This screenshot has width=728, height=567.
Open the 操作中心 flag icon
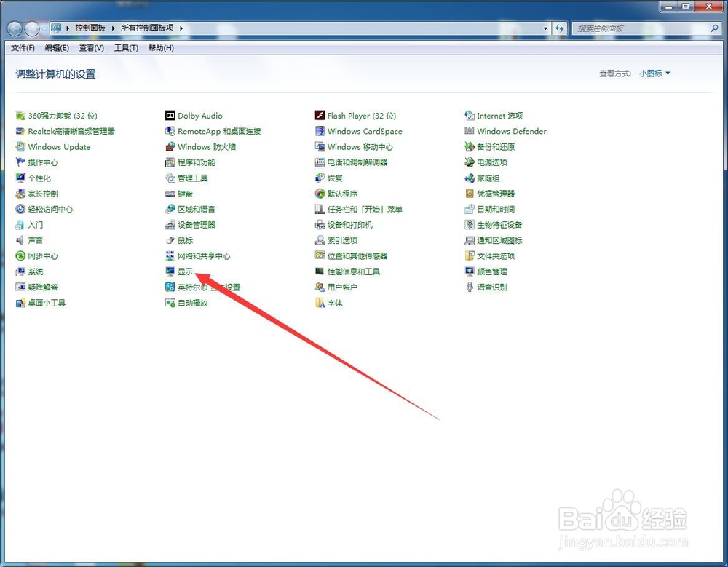pos(20,162)
